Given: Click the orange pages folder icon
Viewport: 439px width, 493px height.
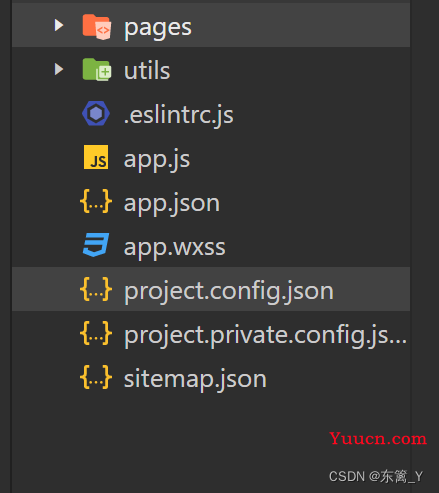Looking at the screenshot, I should pos(97,27).
